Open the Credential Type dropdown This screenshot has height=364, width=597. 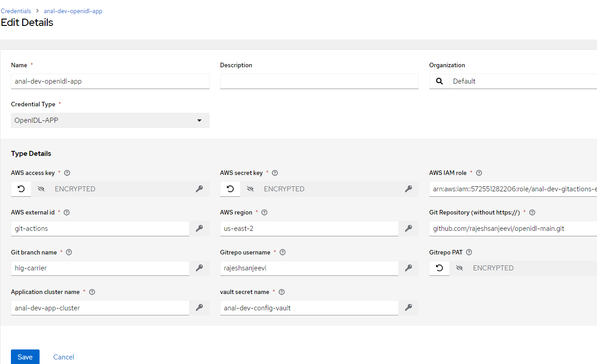click(110, 120)
